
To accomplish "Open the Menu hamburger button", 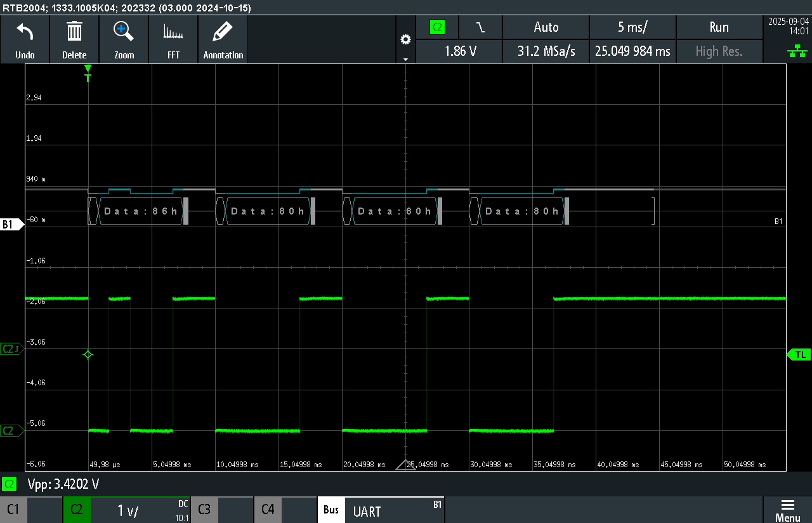I will tap(787, 510).
